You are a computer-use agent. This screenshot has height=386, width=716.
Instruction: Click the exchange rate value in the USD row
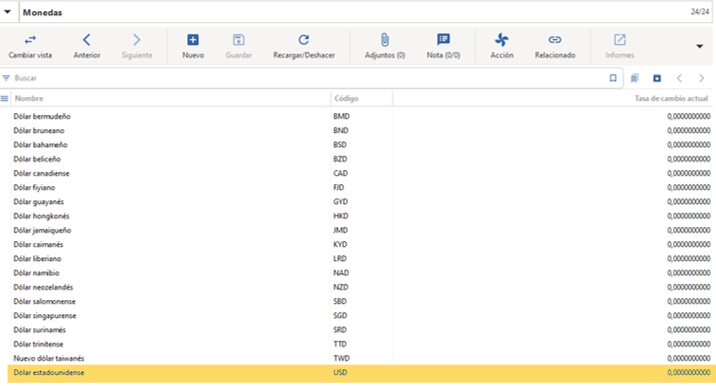[x=689, y=372]
